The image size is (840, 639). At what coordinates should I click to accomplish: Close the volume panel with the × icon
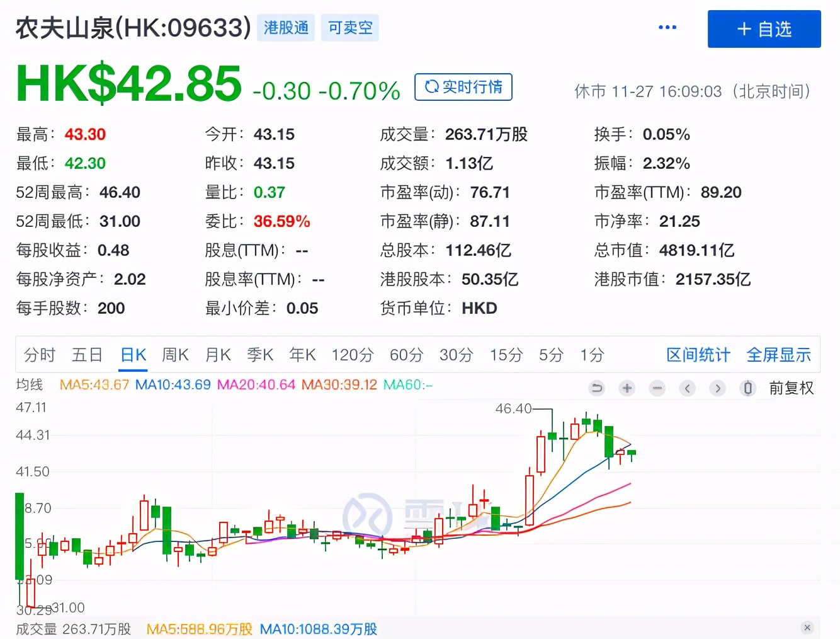(x=808, y=628)
